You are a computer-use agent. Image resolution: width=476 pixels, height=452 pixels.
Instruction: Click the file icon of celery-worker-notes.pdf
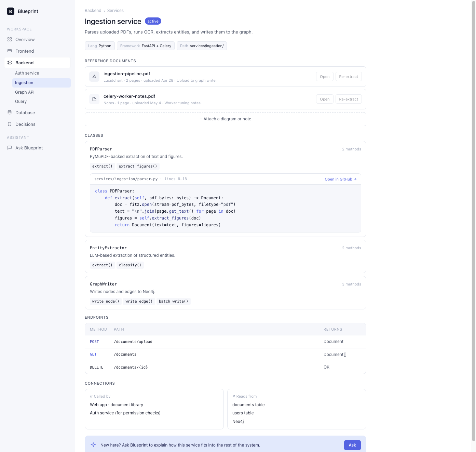point(94,99)
